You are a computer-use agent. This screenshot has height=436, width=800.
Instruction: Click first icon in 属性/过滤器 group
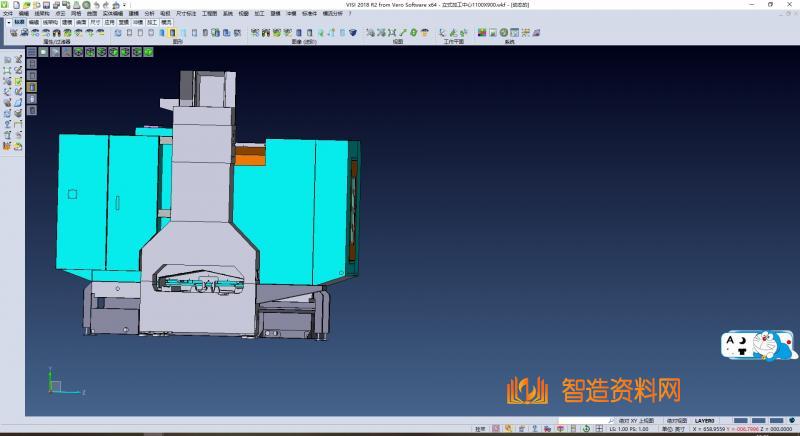(13, 33)
